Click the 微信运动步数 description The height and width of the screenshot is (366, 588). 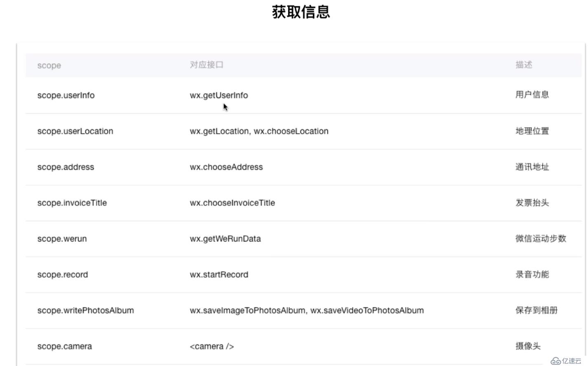pyautogui.click(x=541, y=238)
